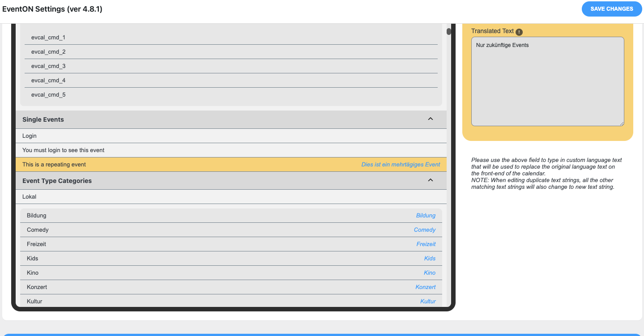Select the Freizeit category row
The width and height of the screenshot is (644, 336).
231,244
